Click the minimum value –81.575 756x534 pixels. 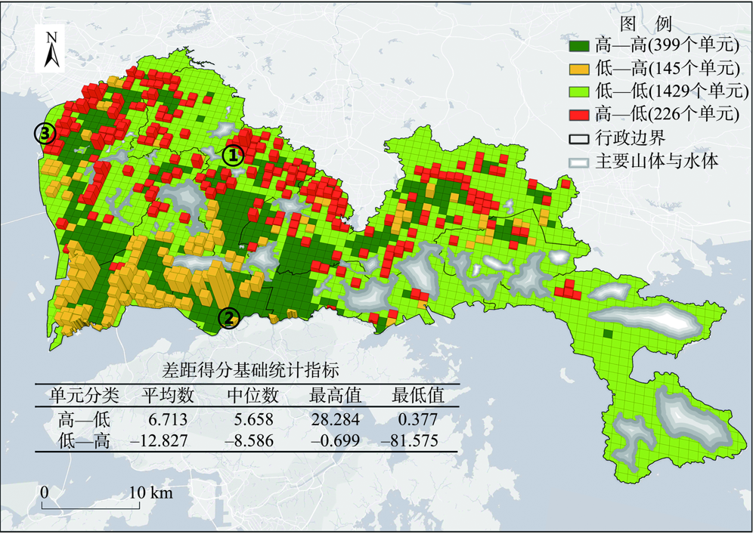tap(409, 440)
